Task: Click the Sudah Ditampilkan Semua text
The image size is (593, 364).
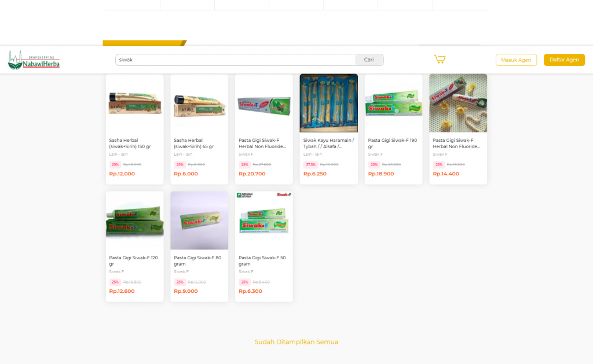Action: [296, 342]
